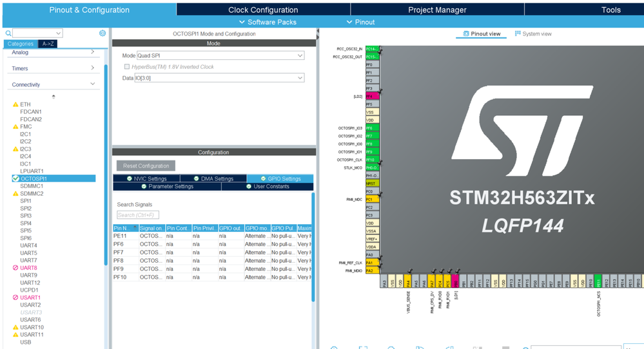Select the Pinout & Configuration tab

tap(89, 10)
